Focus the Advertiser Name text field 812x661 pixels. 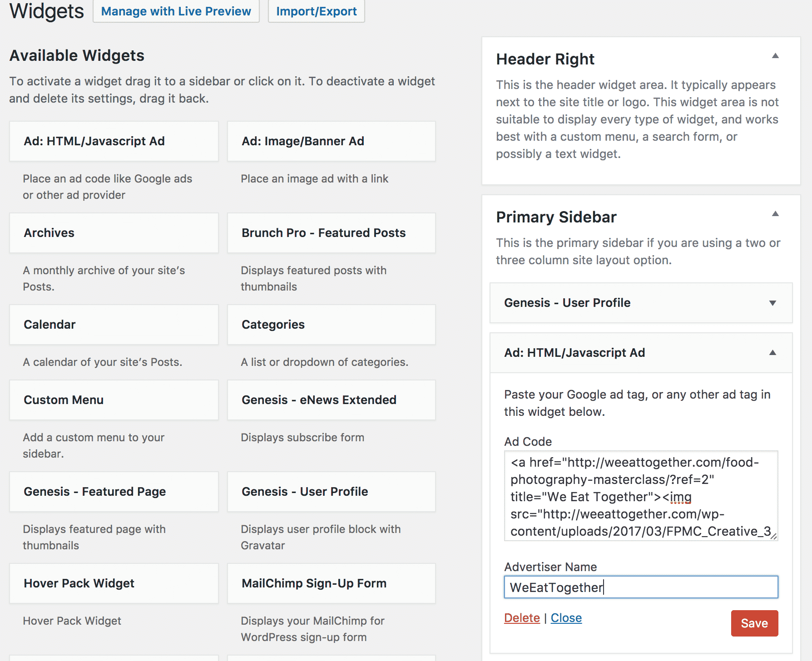pyautogui.click(x=641, y=587)
